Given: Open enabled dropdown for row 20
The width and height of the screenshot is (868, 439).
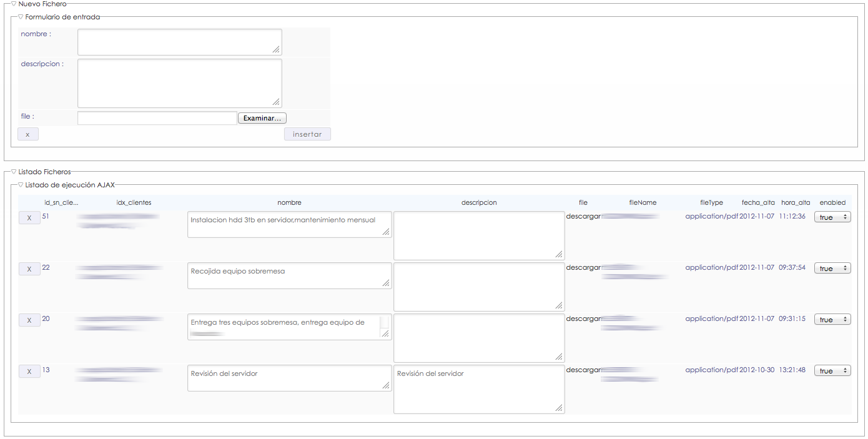Looking at the screenshot, I should [832, 319].
